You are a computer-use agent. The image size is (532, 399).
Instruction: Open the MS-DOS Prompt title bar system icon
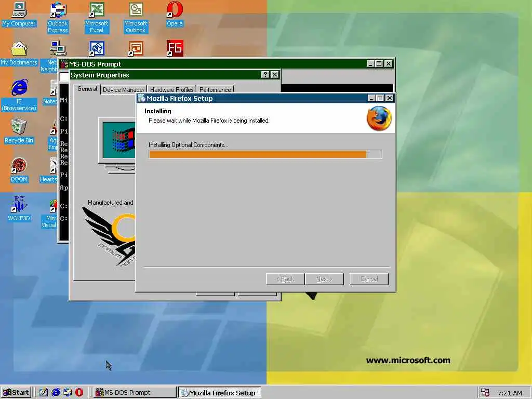pyautogui.click(x=64, y=64)
